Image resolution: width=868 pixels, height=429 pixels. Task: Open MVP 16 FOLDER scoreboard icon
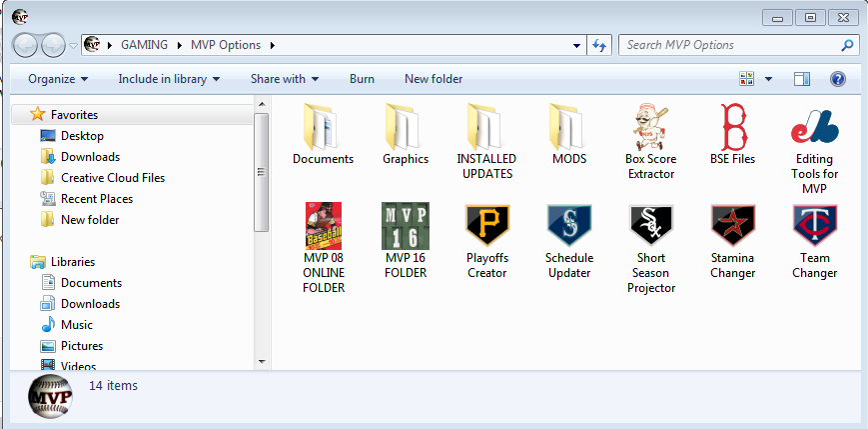(406, 226)
